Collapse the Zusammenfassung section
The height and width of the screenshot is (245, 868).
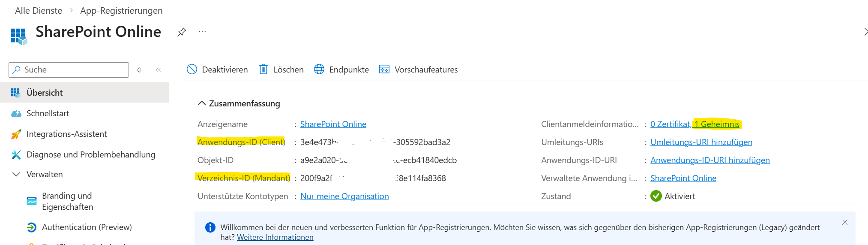(201, 103)
